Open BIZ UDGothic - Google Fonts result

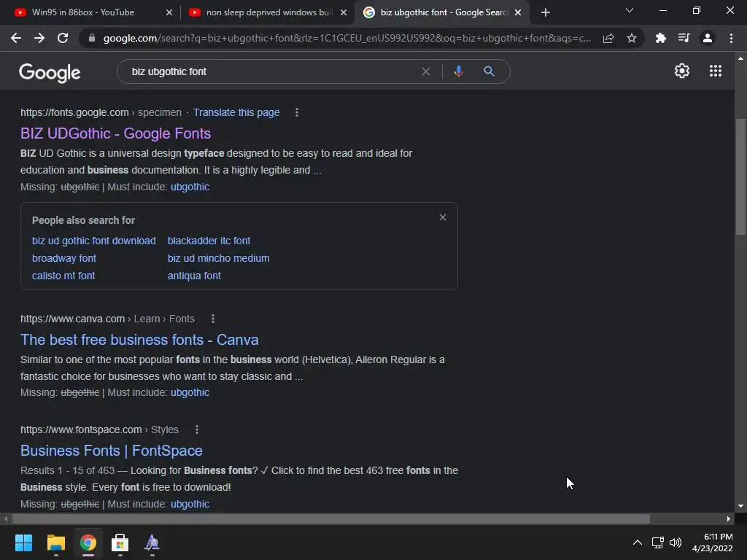pos(115,133)
